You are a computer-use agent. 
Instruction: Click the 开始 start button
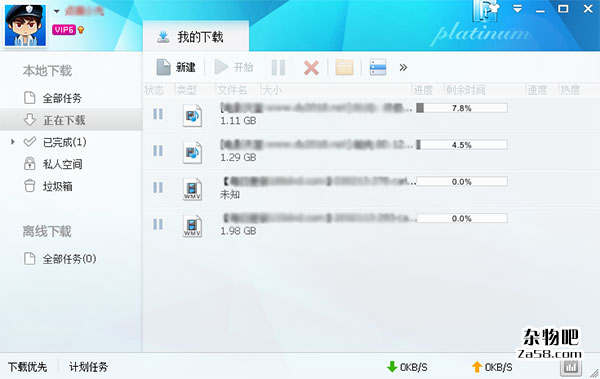(233, 67)
